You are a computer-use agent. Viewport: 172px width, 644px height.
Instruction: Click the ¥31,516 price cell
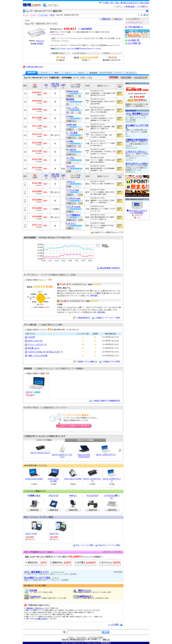pos(37,134)
